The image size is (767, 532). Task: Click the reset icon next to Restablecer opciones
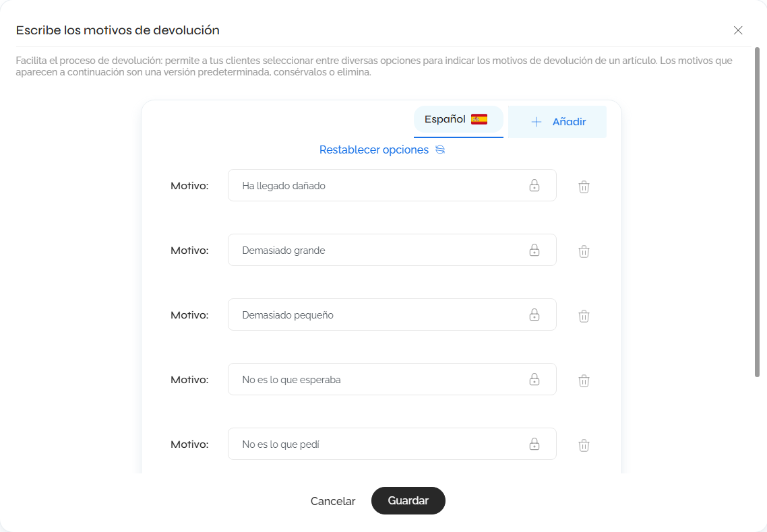coord(440,149)
